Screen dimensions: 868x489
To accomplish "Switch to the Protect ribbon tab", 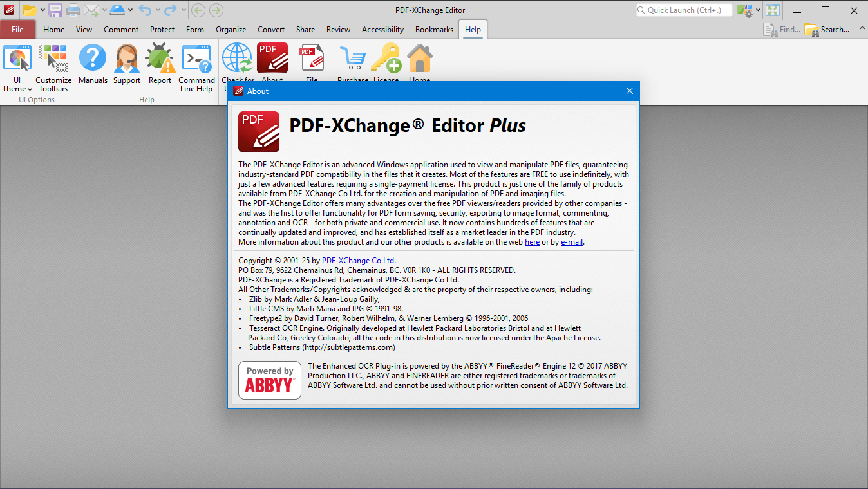I will pyautogui.click(x=162, y=30).
